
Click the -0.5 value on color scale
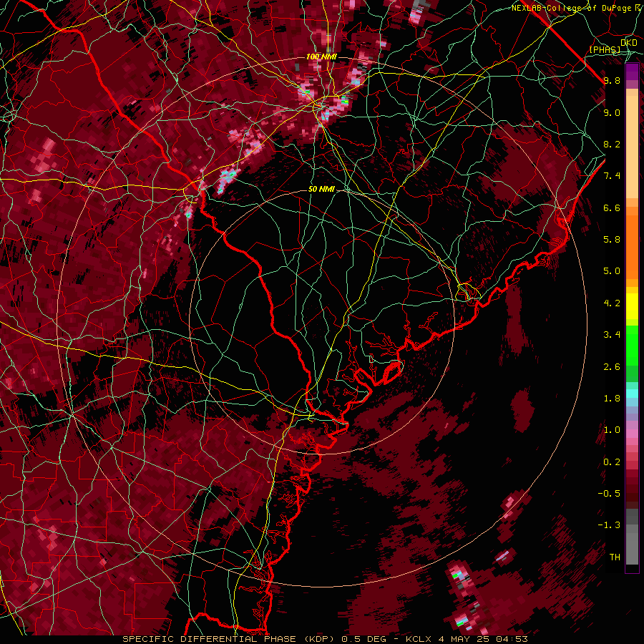(609, 494)
